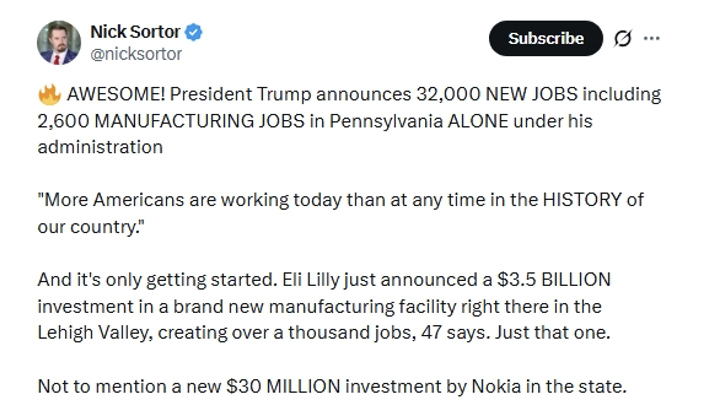Screen dimensions: 710x406
Task: Click the blue verified badge
Action: (x=194, y=32)
